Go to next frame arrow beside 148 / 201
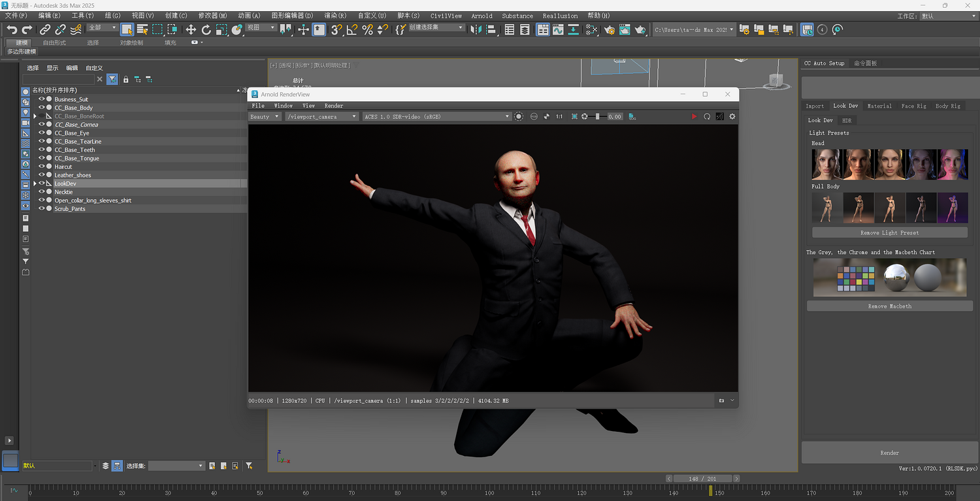The image size is (980, 501). [x=736, y=479]
